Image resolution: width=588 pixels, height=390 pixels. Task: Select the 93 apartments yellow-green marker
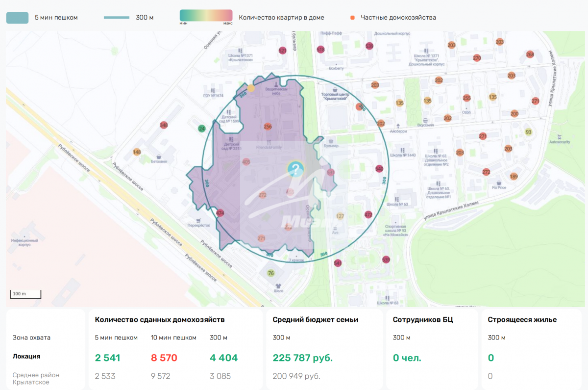528,132
